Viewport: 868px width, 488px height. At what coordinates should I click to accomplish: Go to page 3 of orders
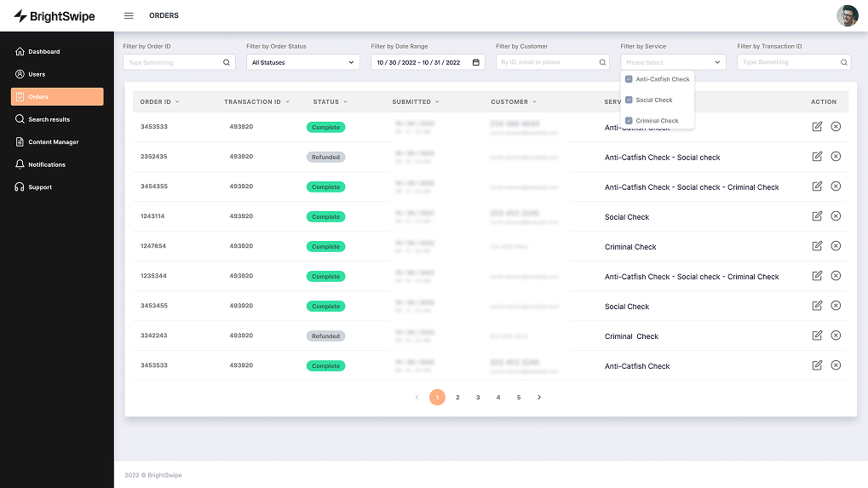coord(478,397)
